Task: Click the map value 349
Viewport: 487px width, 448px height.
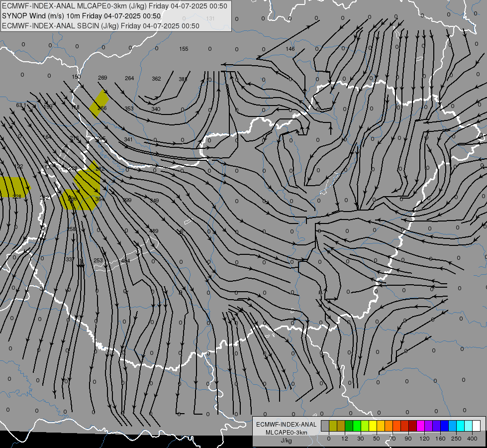Action: (154, 201)
